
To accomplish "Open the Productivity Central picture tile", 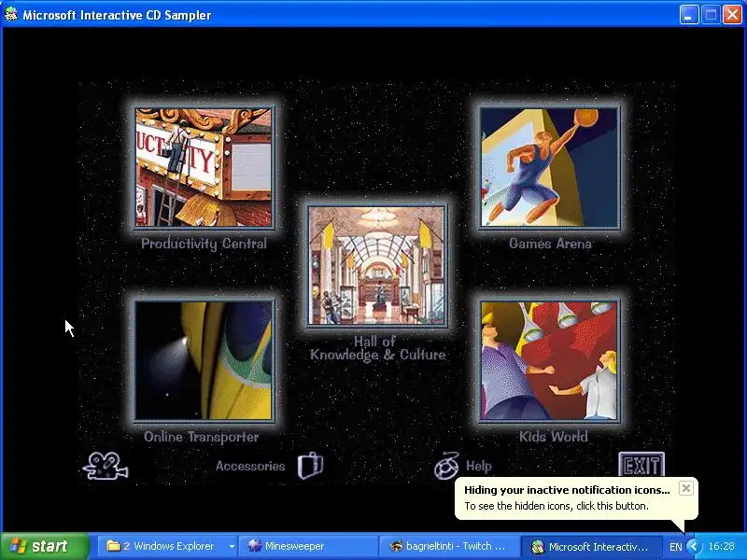I will [x=204, y=168].
